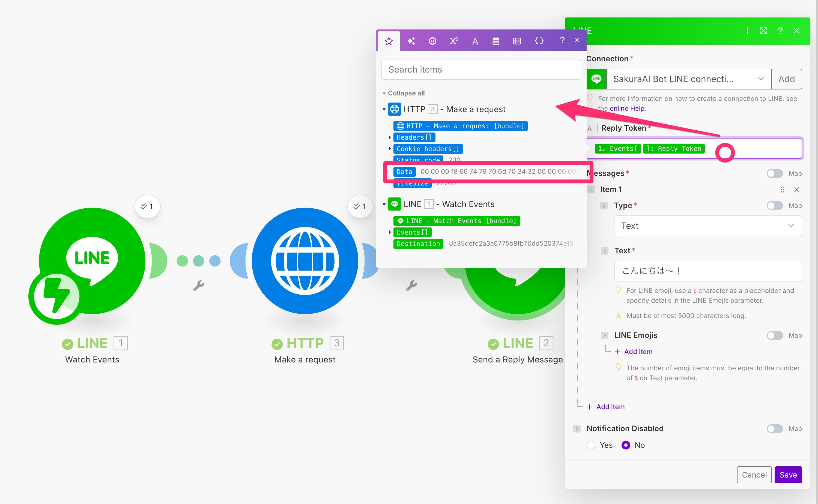Image resolution: width=818 pixels, height=504 pixels.
Task: Enable Map switch for LINE Emojis
Action: 774,335
